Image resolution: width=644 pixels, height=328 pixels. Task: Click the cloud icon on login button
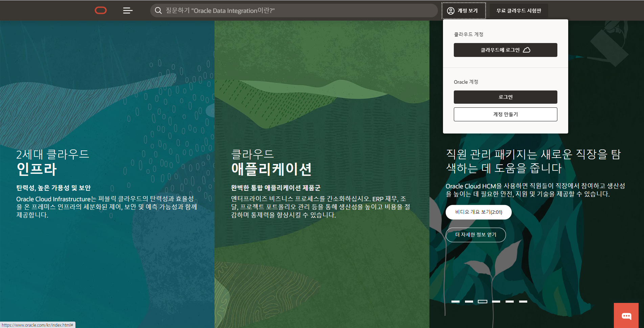tap(527, 50)
